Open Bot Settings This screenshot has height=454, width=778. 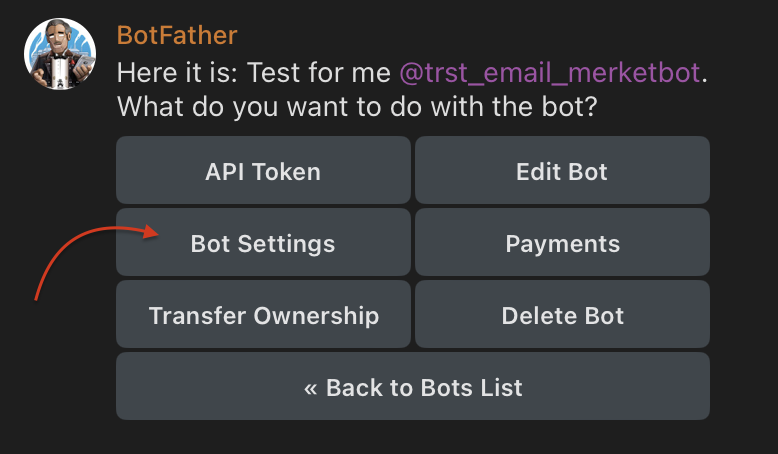click(263, 243)
